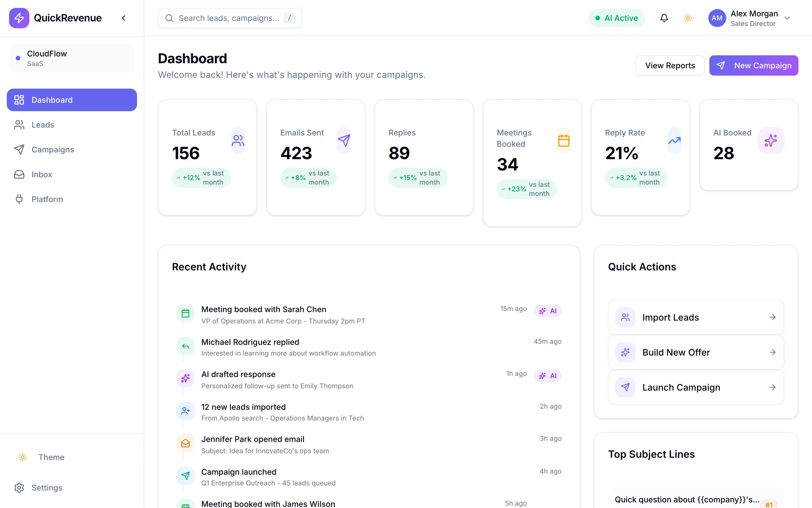812x508 pixels.
Task: Click the View Reports button
Action: (x=670, y=65)
